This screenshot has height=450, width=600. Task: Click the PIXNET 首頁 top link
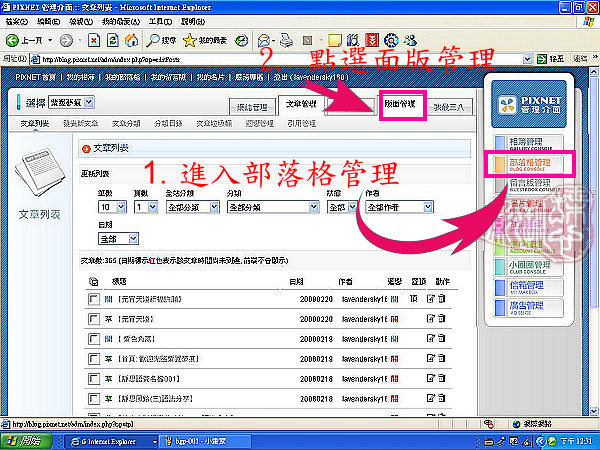tap(36, 77)
